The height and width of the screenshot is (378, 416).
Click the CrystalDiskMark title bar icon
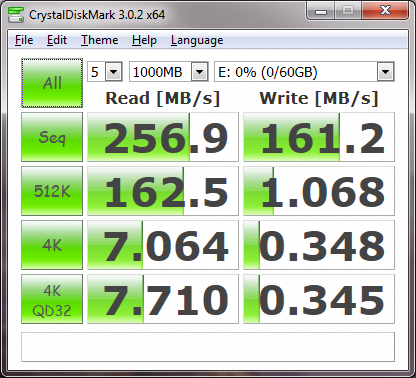16,15
